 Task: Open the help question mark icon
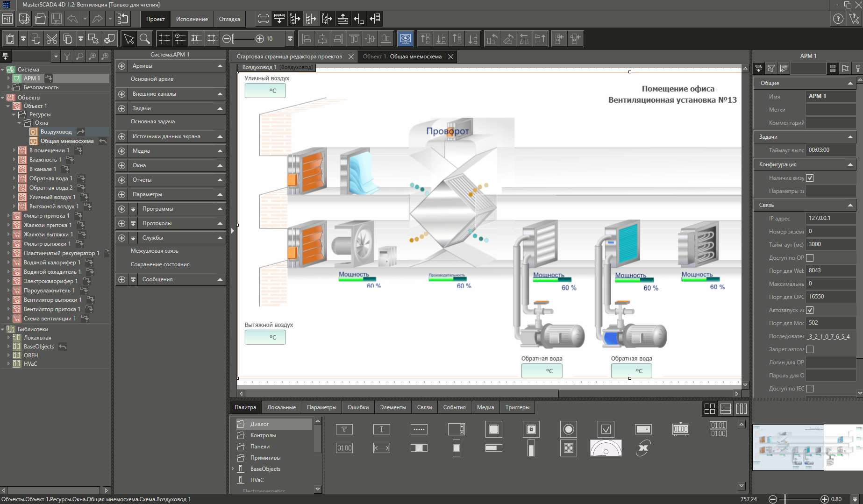pyautogui.click(x=838, y=19)
